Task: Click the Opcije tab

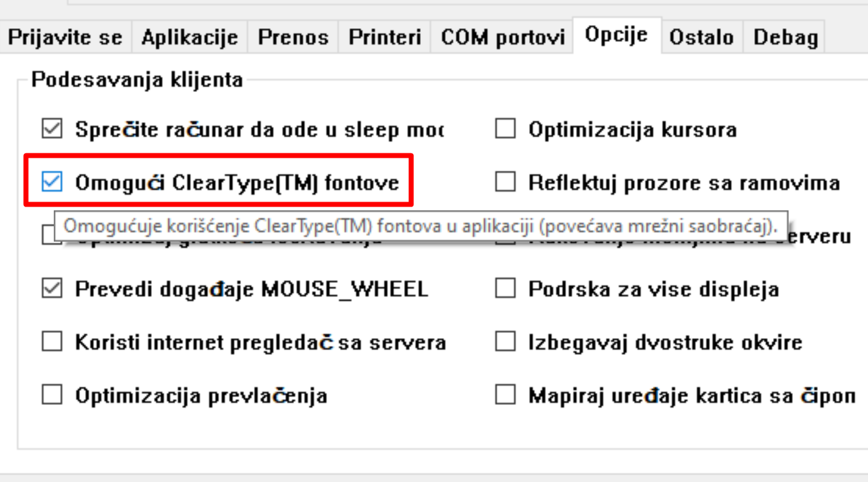Action: click(616, 35)
